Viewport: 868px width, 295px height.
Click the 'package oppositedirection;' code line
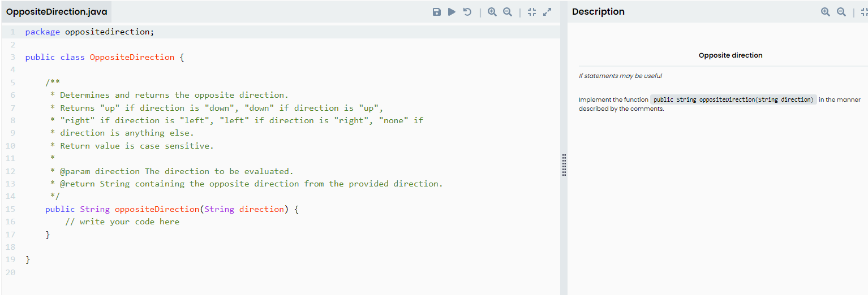click(x=89, y=32)
